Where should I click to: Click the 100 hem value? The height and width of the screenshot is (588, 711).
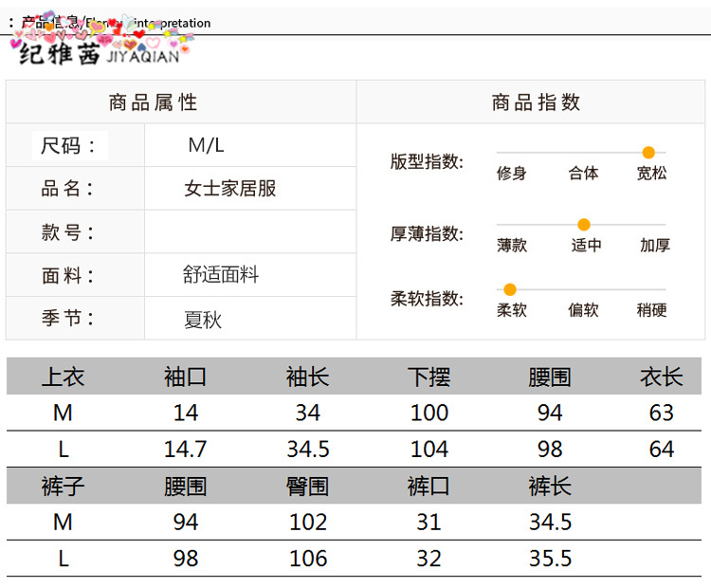click(x=428, y=413)
